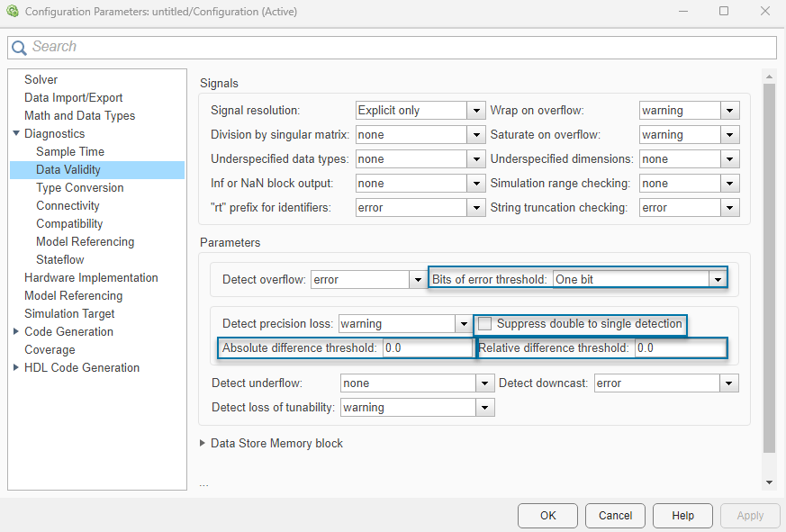Open Detect downcast dropdown

[666, 383]
